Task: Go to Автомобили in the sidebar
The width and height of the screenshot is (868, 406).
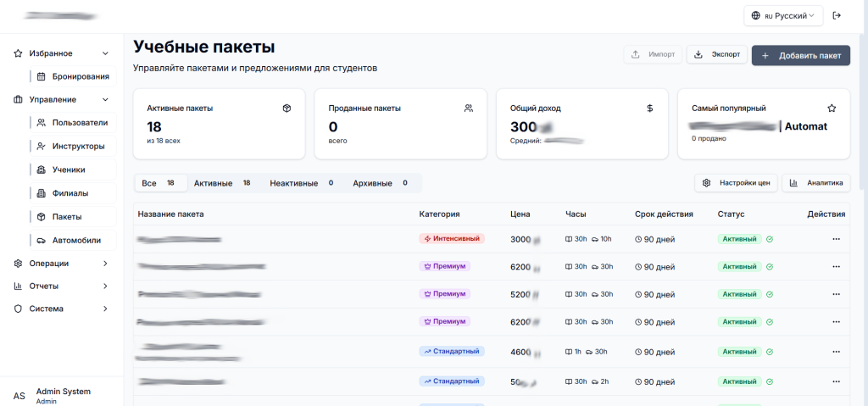Action: [x=76, y=240]
